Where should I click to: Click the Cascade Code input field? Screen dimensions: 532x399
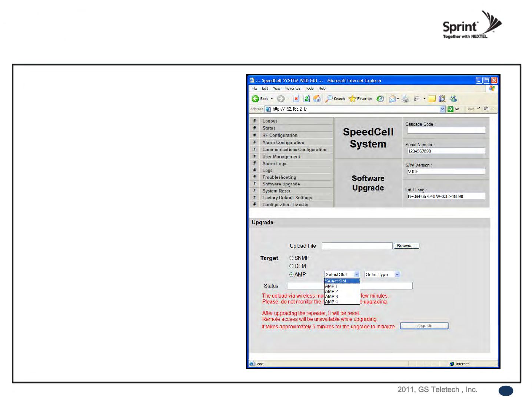coord(446,130)
